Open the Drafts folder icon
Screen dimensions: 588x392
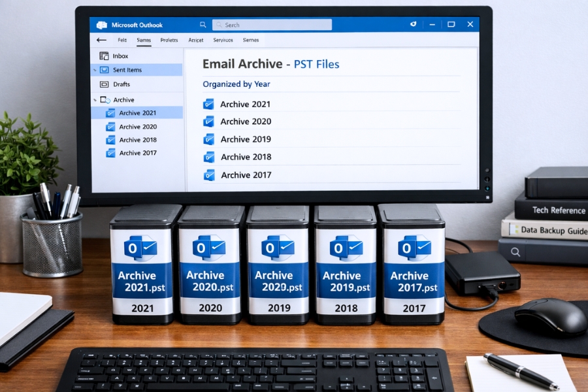click(x=105, y=84)
